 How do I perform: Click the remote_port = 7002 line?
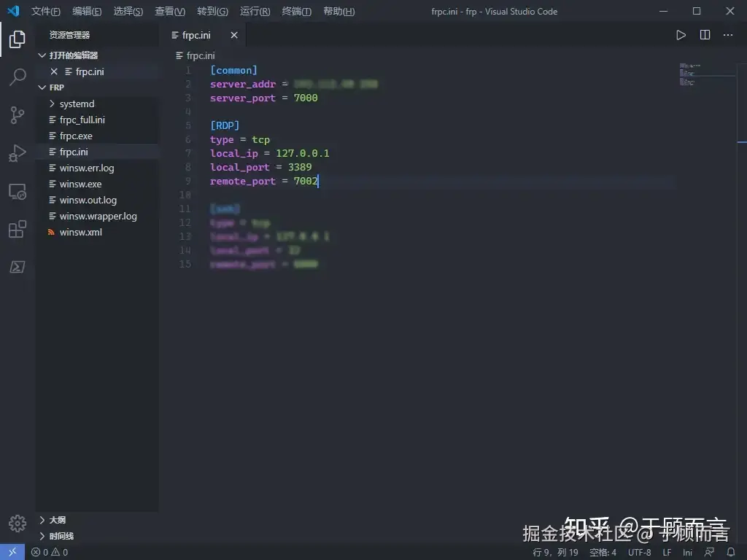pyautogui.click(x=263, y=181)
